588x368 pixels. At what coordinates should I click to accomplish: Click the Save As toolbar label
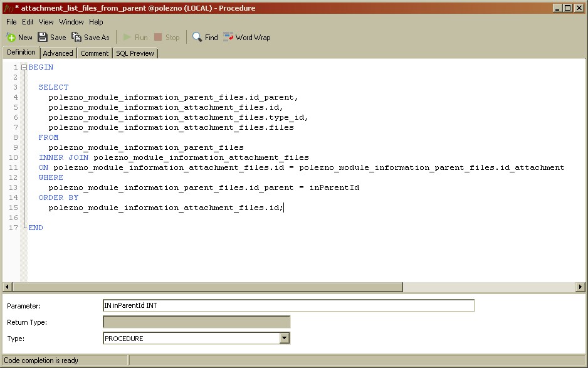(97, 38)
